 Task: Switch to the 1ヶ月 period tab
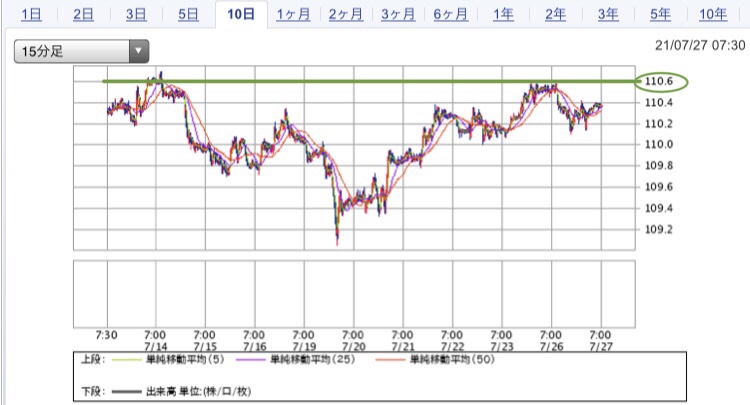tap(293, 14)
